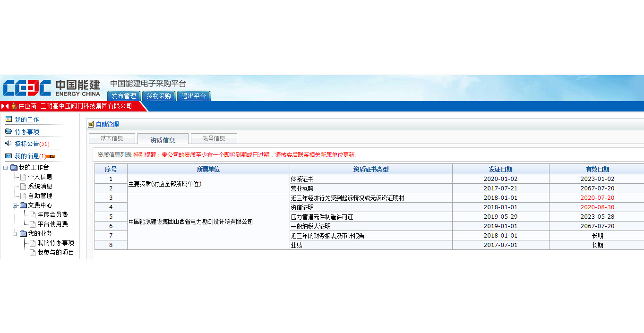
Task: Click the folder icon of 交费中心
Action: coord(23,205)
